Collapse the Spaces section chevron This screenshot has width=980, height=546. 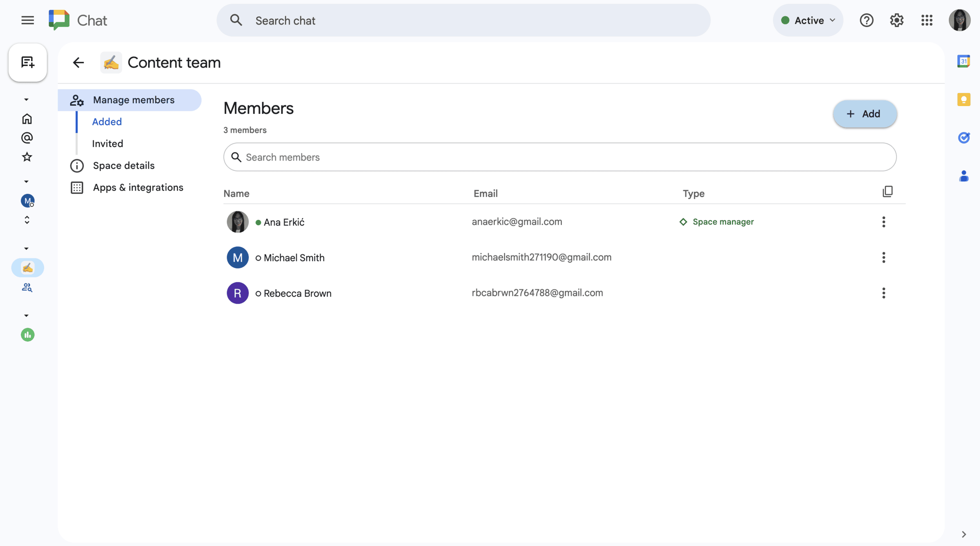point(26,248)
